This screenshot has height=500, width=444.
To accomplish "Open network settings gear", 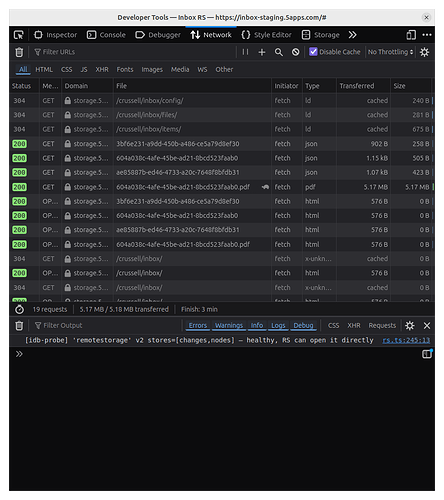I will click(424, 52).
